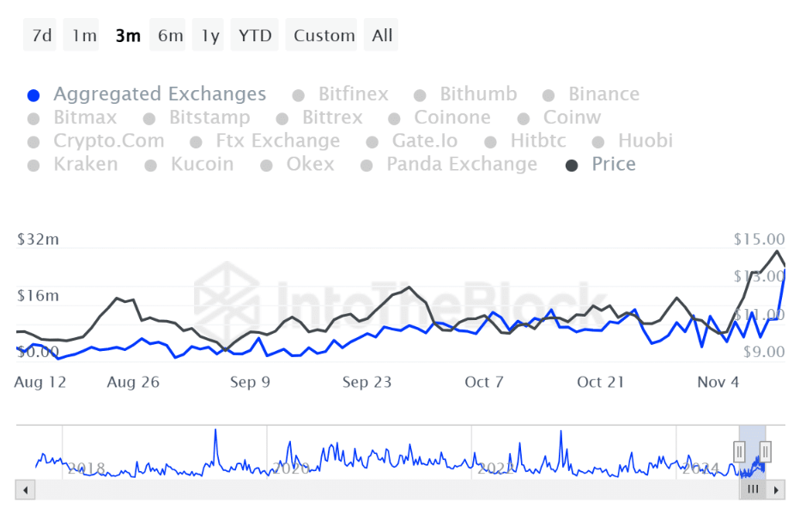The width and height of the screenshot is (806, 532).
Task: Click the Kraken legend dot icon
Action: pyautogui.click(x=34, y=165)
